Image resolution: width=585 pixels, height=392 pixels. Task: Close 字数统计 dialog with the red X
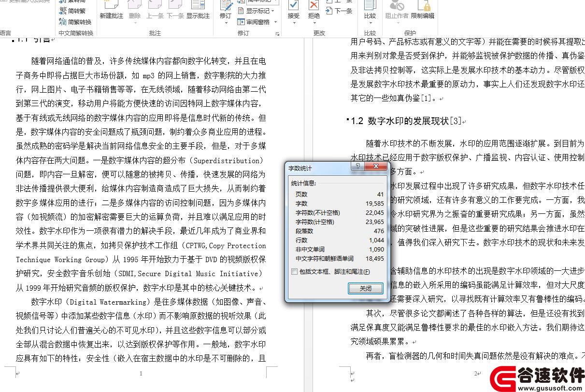coord(375,166)
